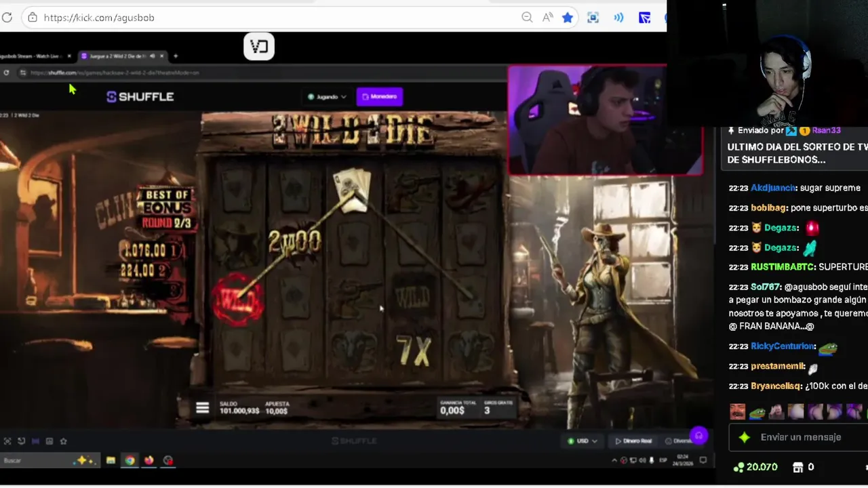
Task: Mute the 2 Wild 2 Die tab audio icon
Action: pyautogui.click(x=153, y=56)
